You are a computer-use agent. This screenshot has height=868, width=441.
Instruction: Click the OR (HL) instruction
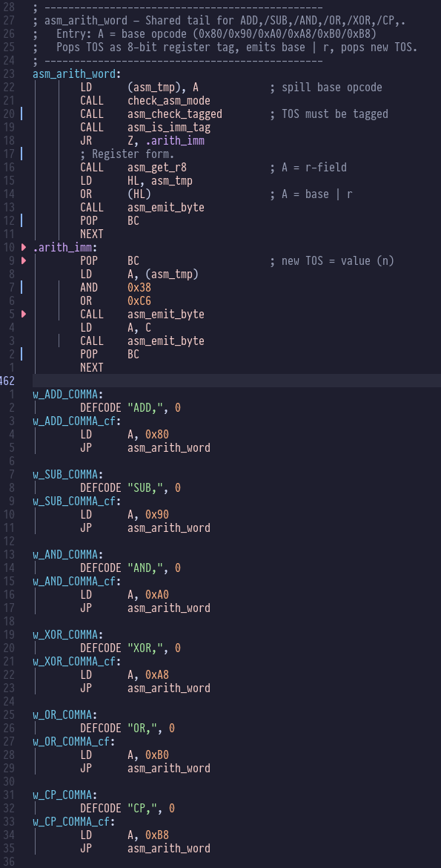(116, 194)
